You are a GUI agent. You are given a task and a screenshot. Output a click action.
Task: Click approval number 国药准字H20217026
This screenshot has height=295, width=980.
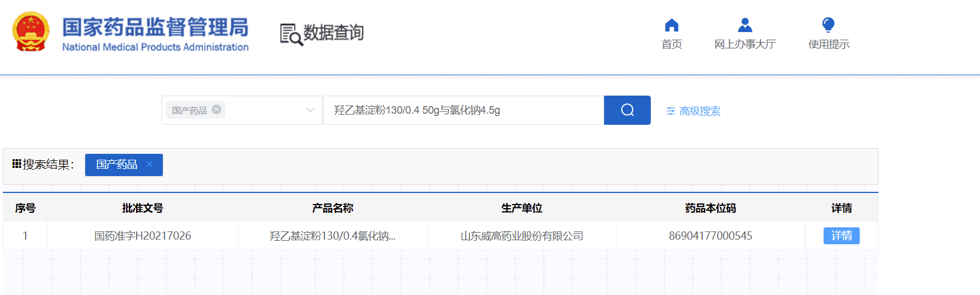[x=142, y=236]
